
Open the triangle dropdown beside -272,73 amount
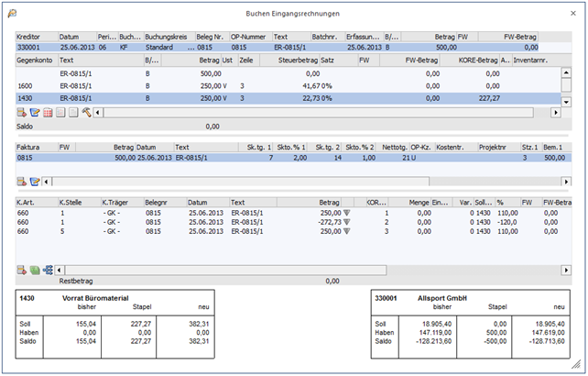click(347, 221)
